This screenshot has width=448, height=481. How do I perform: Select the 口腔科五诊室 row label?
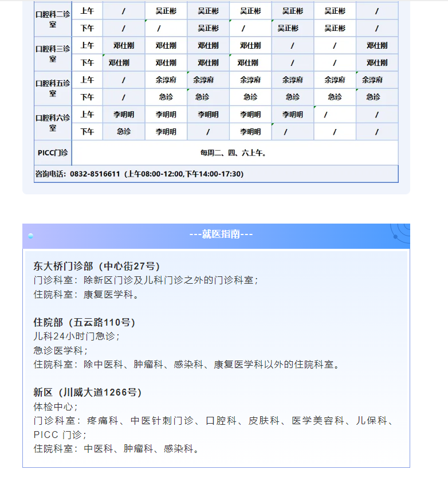[x=53, y=88]
